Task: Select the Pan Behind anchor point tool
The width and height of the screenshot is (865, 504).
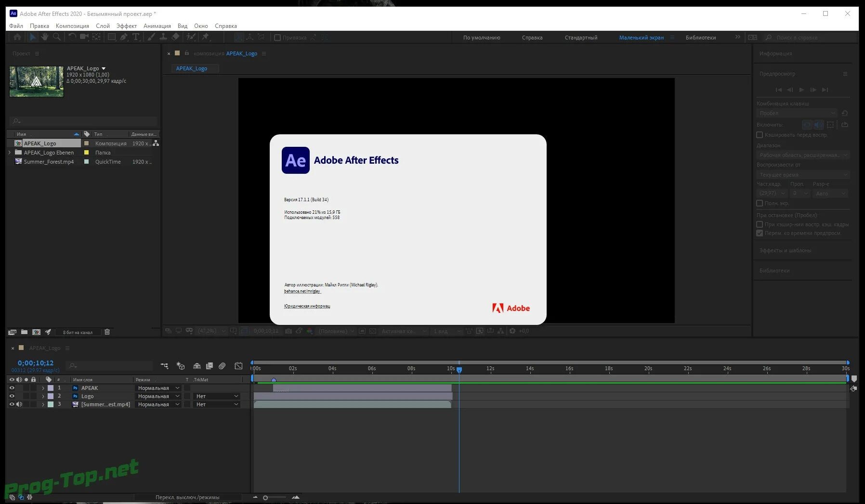Action: [x=96, y=37]
